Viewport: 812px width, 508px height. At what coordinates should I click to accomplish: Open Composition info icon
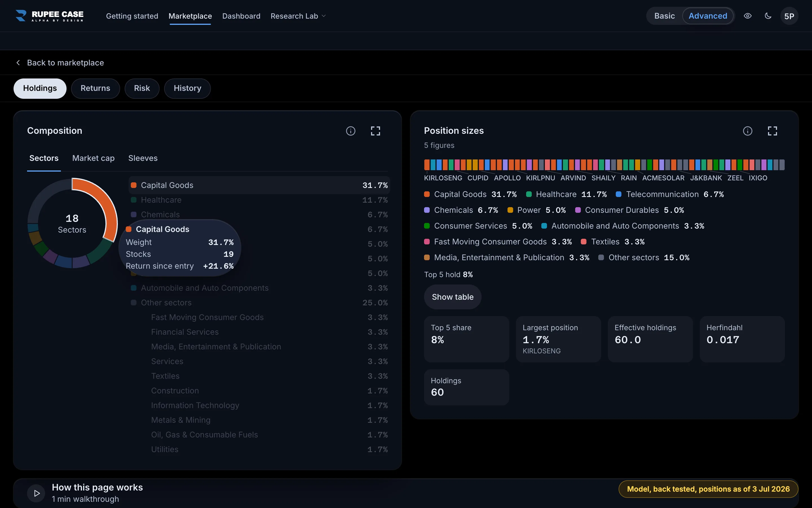[351, 131]
